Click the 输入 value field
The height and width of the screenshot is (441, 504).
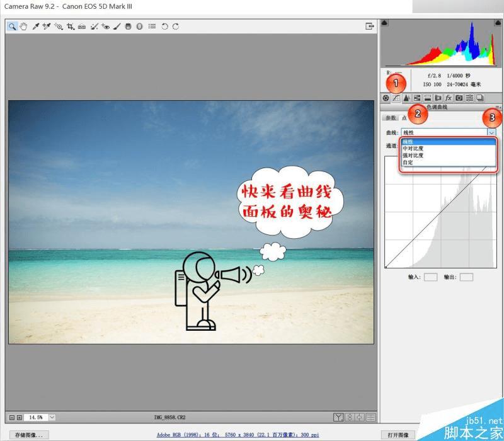[430, 277]
